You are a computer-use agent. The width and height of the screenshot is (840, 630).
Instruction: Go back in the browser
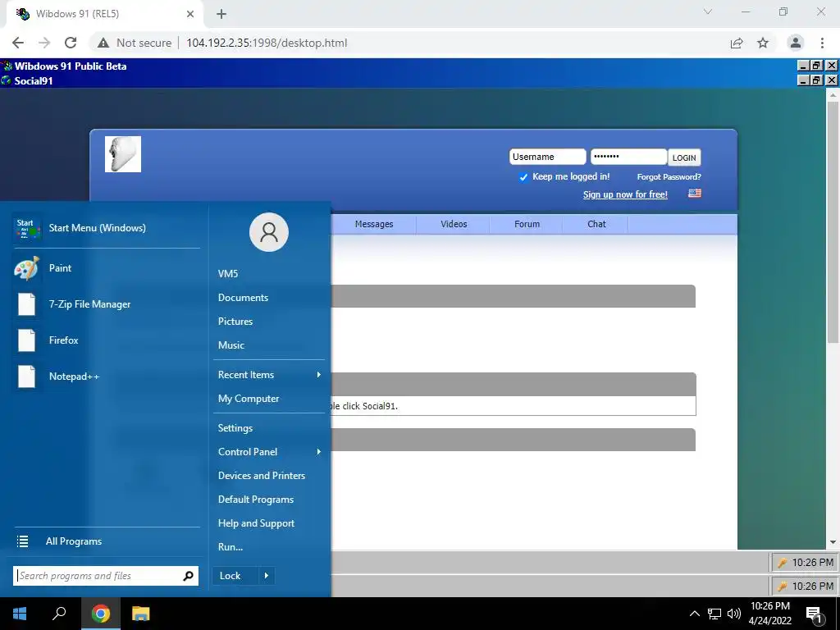18,43
